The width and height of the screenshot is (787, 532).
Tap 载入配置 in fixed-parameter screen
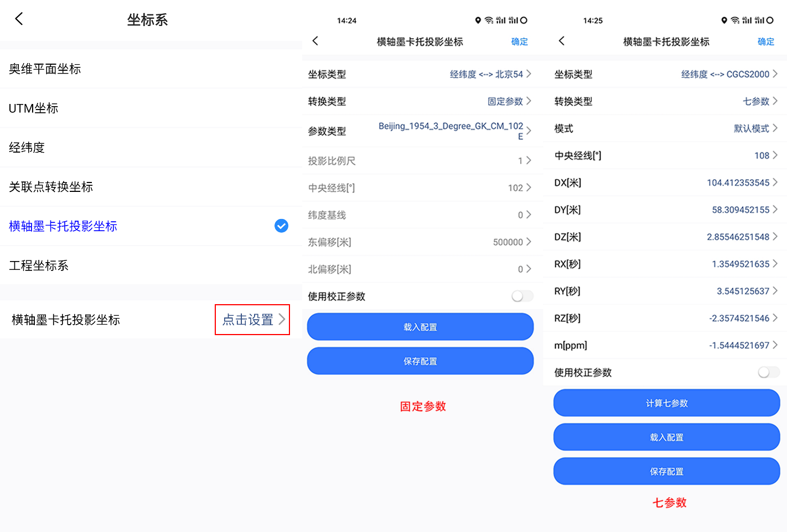421,327
